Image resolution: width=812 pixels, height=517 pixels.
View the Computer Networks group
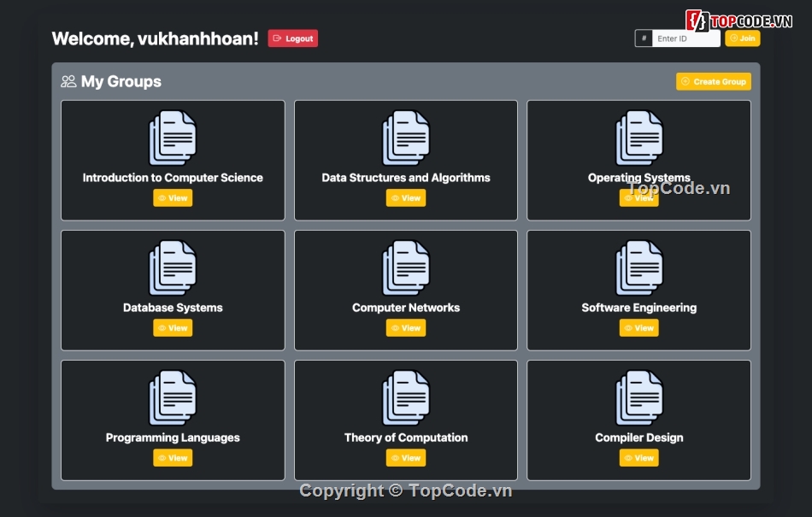(406, 327)
